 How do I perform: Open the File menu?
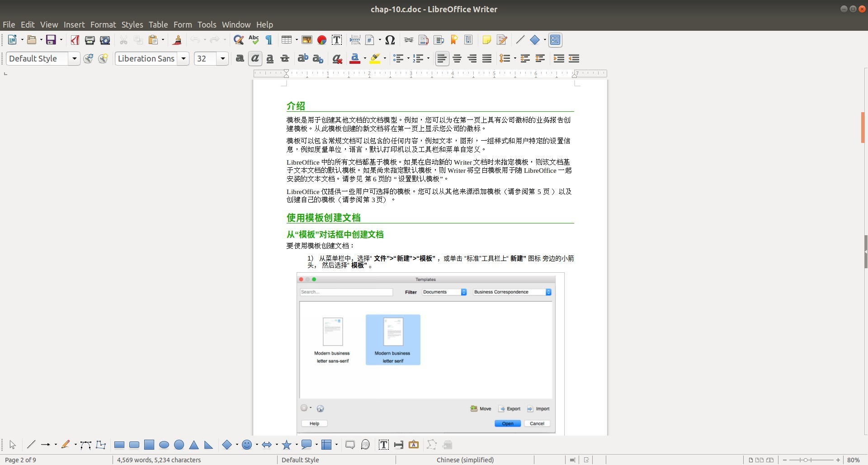(9, 25)
